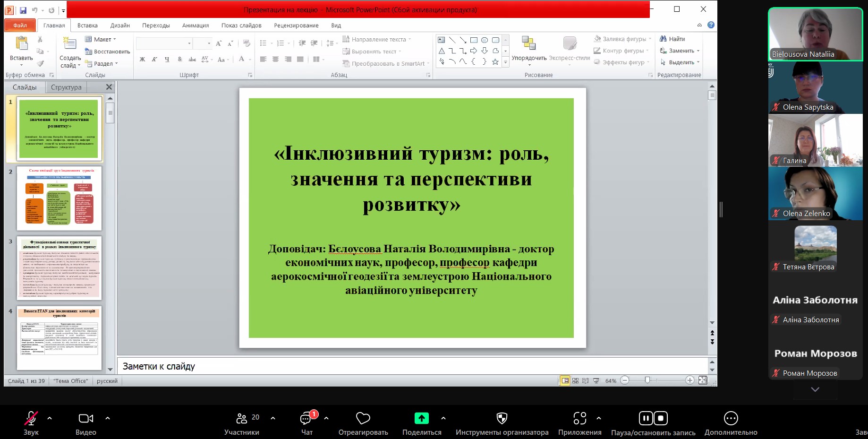The height and width of the screenshot is (439, 868).
Task: Toggle strikethrough (abc) formatting
Action: tap(192, 59)
